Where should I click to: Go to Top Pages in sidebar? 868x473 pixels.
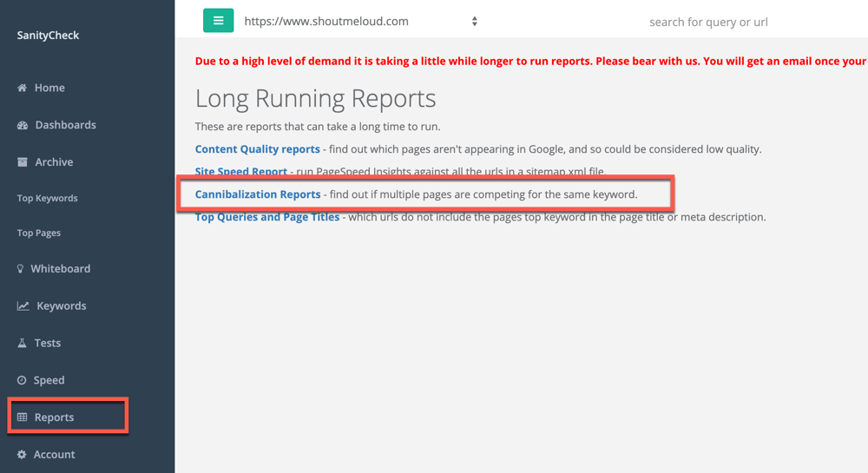coord(39,233)
